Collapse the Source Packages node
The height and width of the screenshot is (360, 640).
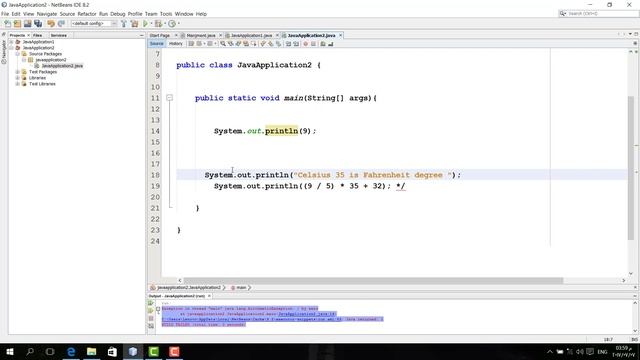click(x=18, y=54)
